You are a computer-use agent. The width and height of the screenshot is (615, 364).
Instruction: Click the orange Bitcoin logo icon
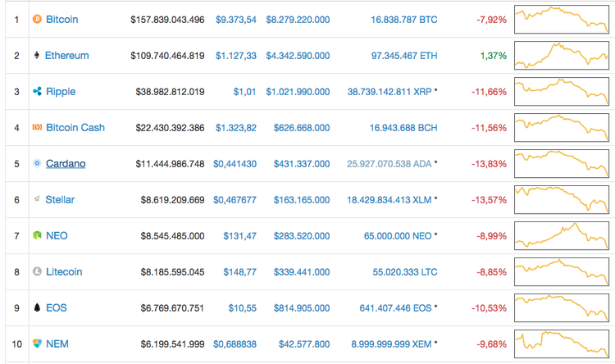click(x=37, y=19)
